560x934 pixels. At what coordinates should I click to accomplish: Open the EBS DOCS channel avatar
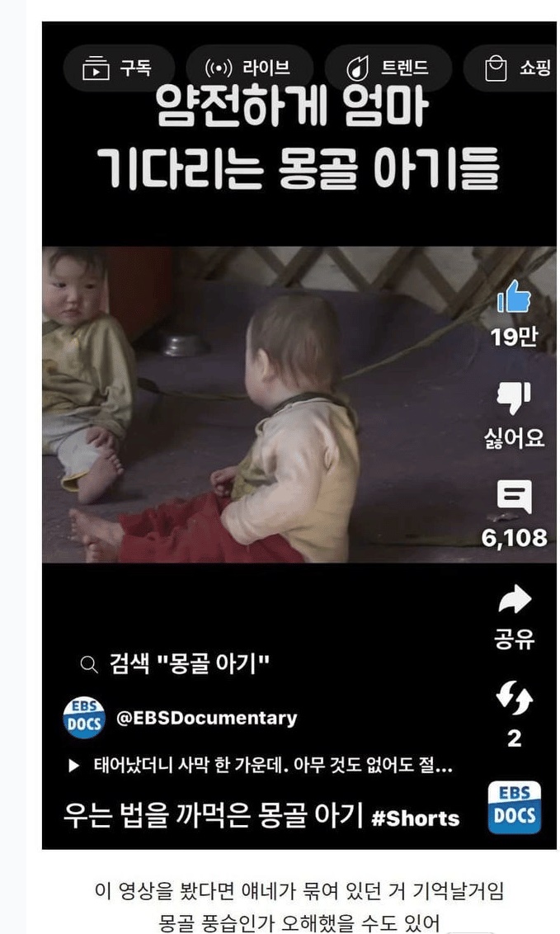[84, 718]
